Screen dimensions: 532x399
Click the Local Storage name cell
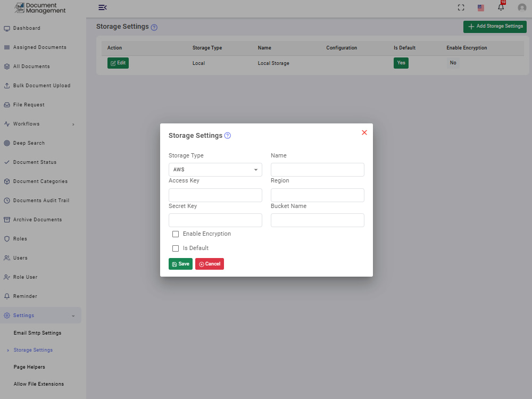click(x=273, y=63)
